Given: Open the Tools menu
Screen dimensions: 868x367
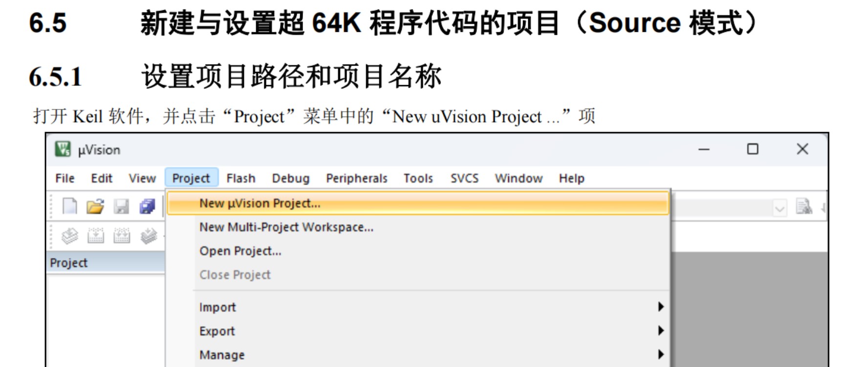Looking at the screenshot, I should click(x=418, y=178).
